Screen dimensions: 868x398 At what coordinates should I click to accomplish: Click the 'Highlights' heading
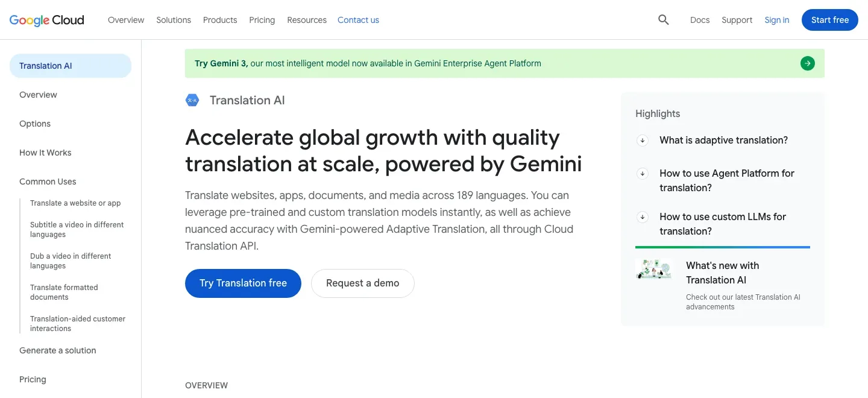(x=658, y=114)
